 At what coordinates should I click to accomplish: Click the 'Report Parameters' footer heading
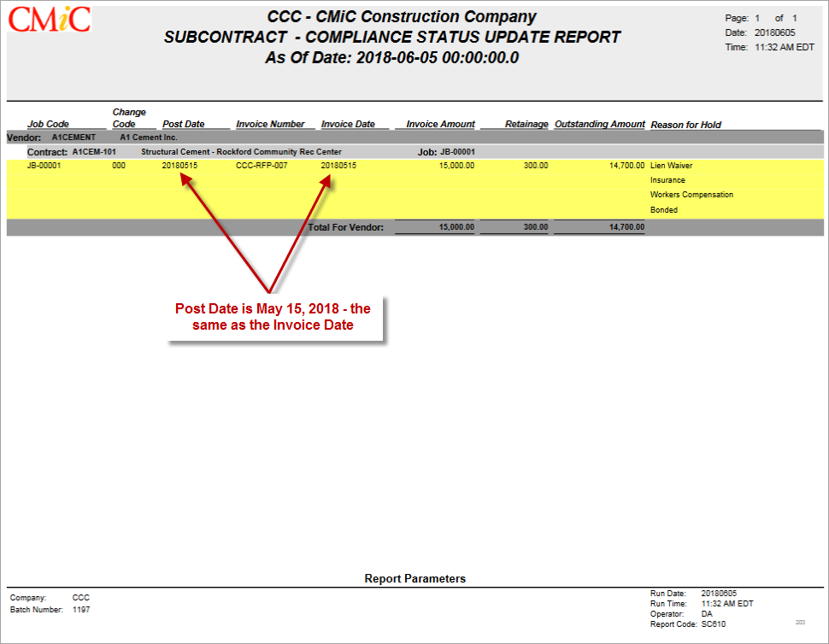click(x=415, y=578)
